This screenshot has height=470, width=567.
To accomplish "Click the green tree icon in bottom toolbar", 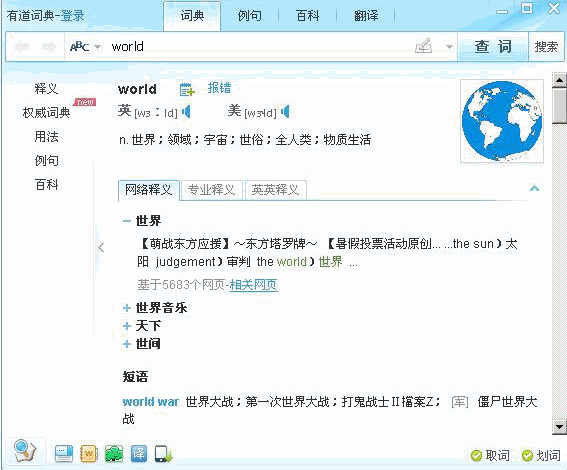I will click(114, 453).
